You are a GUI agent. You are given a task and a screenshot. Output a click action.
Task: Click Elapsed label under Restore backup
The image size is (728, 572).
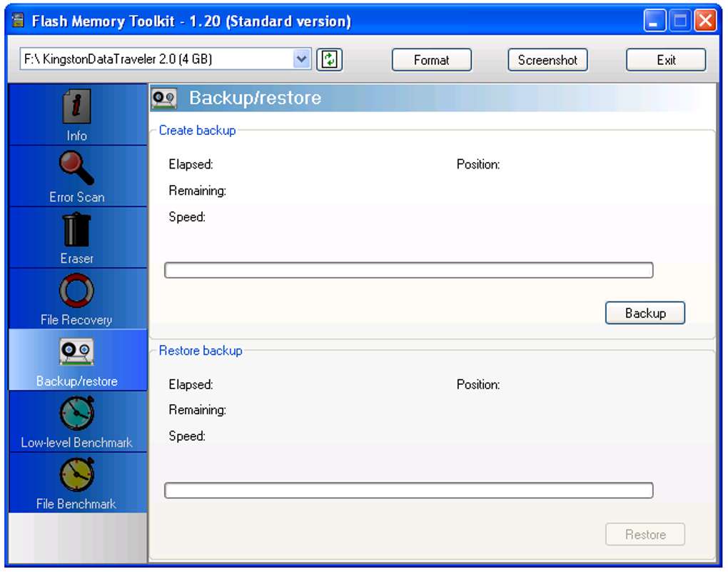[191, 385]
